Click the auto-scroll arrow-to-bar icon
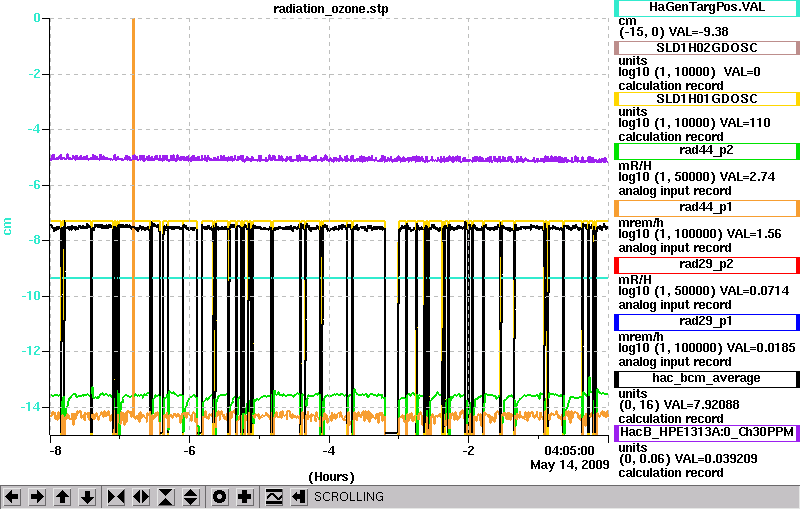Image resolution: width=800 pixels, height=509 pixels. (x=299, y=496)
